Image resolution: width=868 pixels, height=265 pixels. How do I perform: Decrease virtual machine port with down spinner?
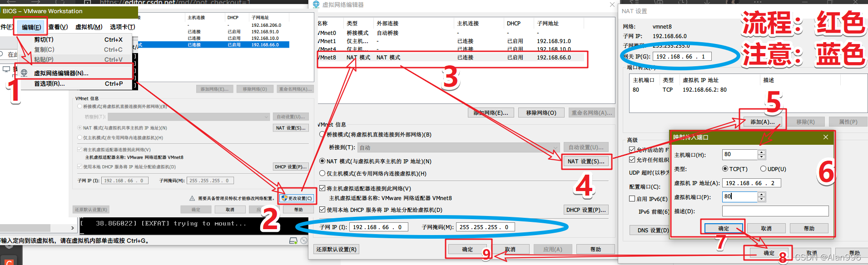[x=762, y=199]
